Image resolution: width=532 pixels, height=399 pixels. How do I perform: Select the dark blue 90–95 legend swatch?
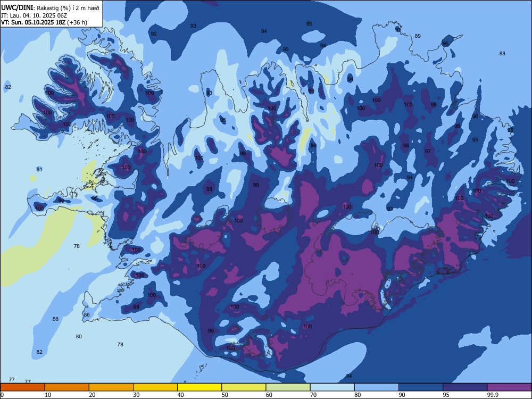pos(421,387)
